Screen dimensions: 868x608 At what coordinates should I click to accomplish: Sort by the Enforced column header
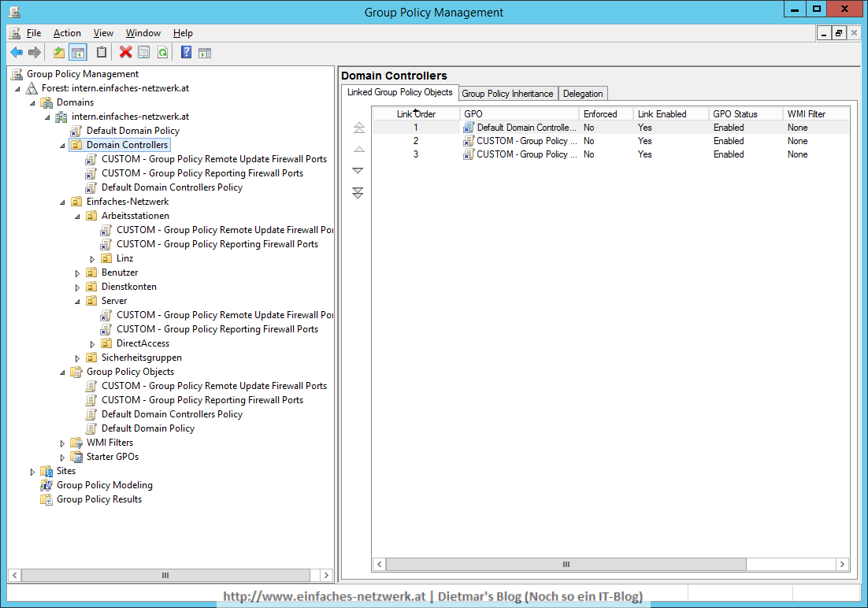(606, 114)
